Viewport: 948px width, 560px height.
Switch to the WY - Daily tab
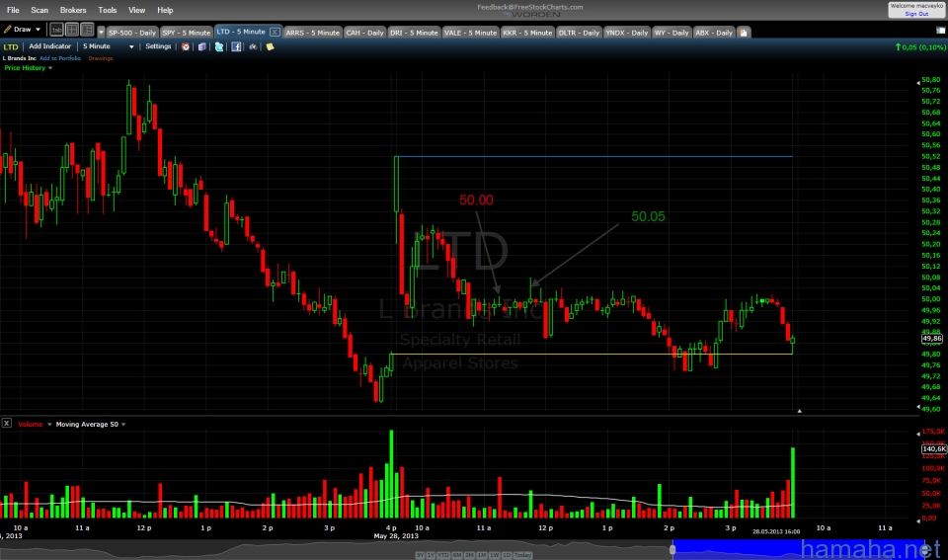(x=671, y=33)
